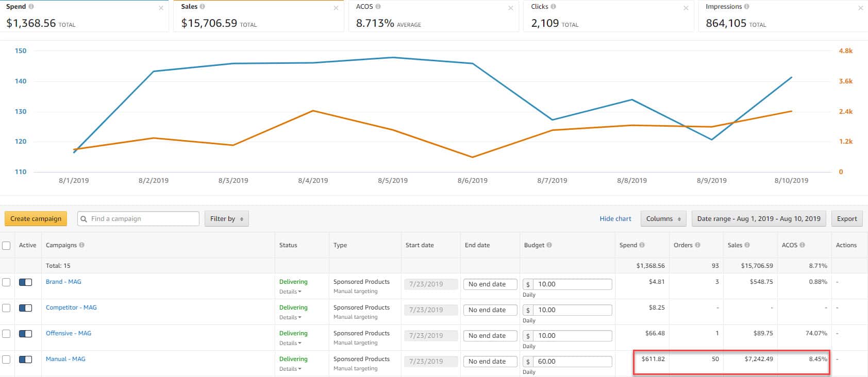868x377 pixels.
Task: Select the Manual - MAG row checkbox
Action: click(x=6, y=359)
